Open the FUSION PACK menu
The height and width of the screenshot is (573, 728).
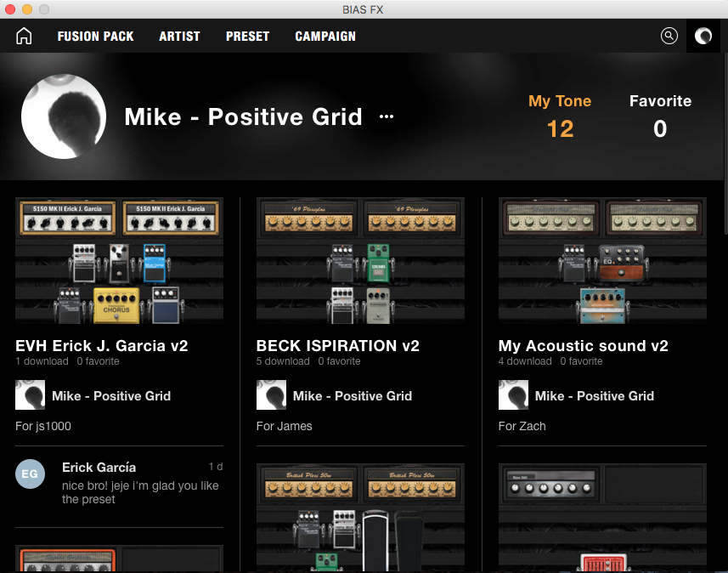pos(95,37)
